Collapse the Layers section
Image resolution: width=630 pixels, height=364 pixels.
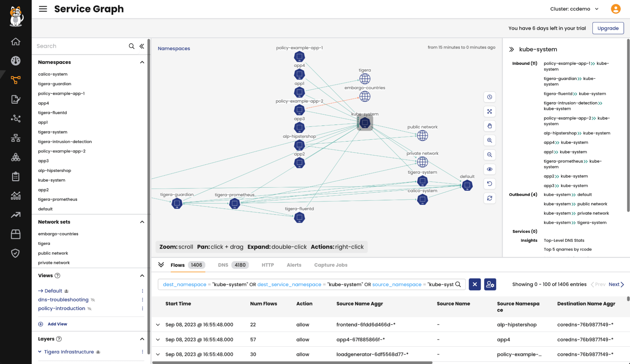(142, 339)
